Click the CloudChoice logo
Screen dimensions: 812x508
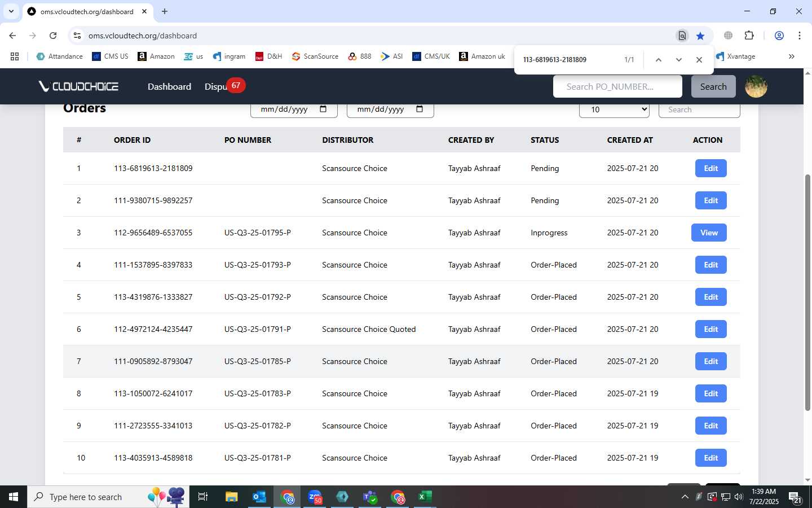click(x=78, y=86)
